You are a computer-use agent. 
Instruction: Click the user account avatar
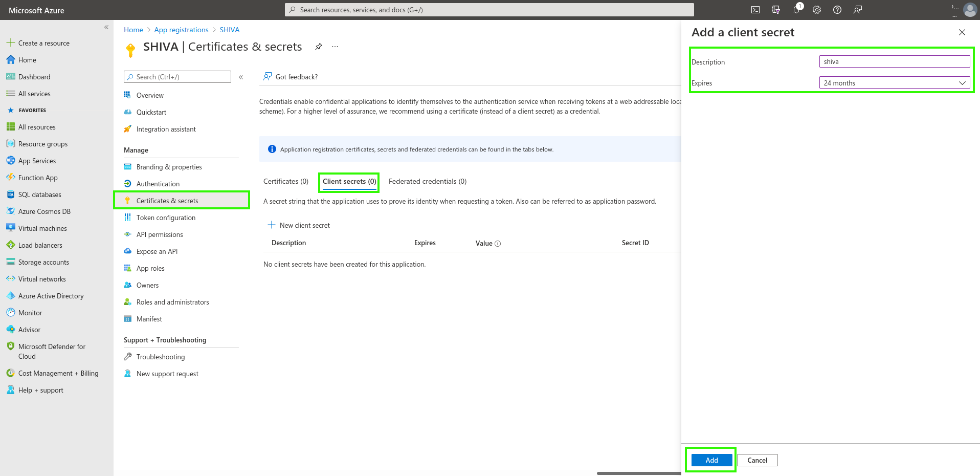click(x=970, y=10)
